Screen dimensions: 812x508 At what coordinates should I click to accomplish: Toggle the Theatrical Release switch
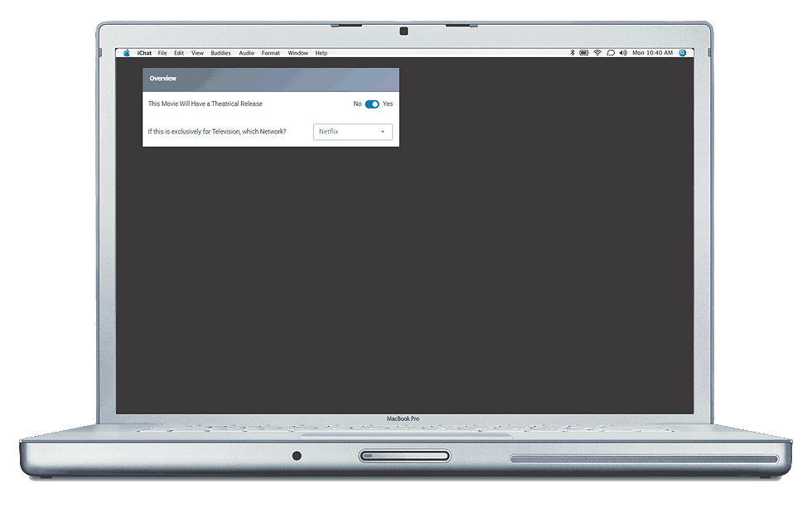(x=372, y=104)
